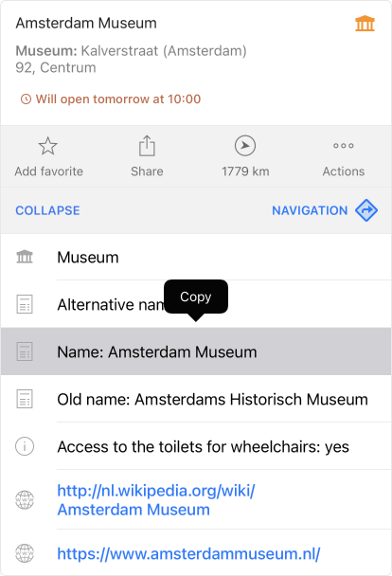The height and width of the screenshot is (576, 392).
Task: Open the Share icon
Action: pos(147,146)
